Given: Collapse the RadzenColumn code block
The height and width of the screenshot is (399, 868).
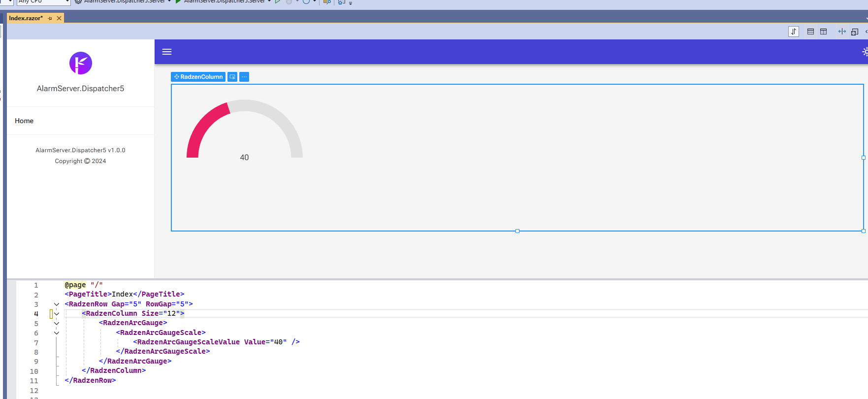Looking at the screenshot, I should pos(57,314).
